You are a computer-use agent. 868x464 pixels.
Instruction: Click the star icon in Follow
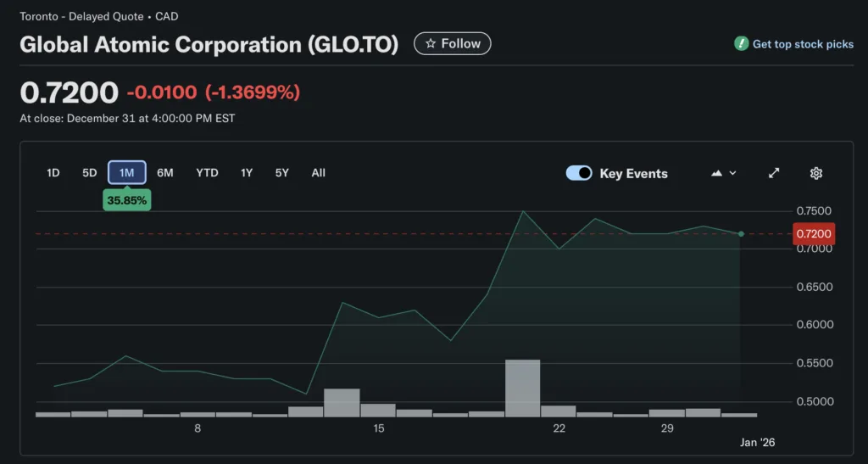[x=431, y=43]
